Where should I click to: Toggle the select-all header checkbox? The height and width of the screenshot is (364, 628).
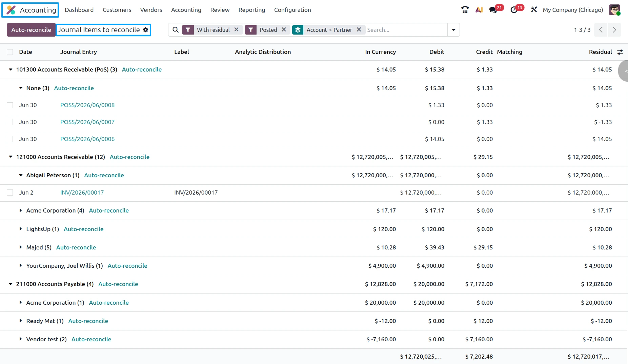[x=10, y=52]
